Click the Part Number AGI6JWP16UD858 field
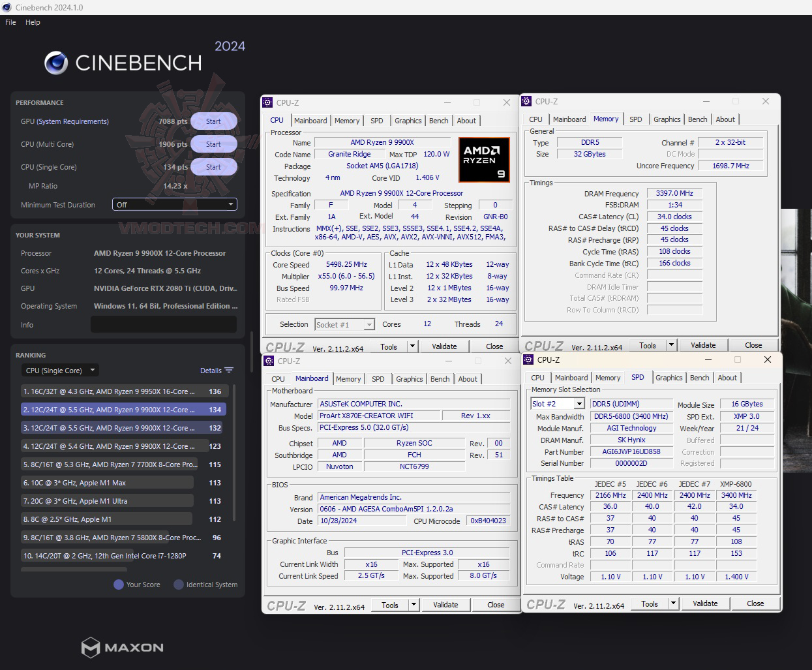The height and width of the screenshot is (670, 812). tap(631, 451)
